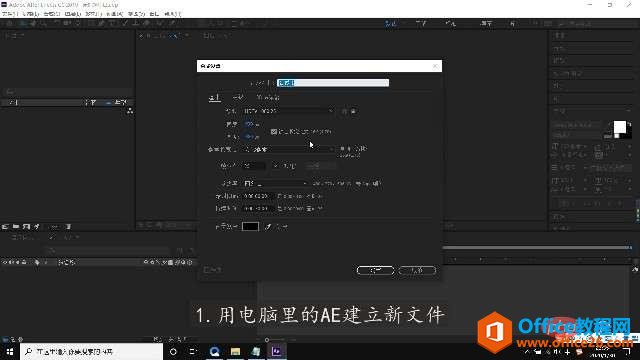The height and width of the screenshot is (360, 640).
Task: Click the OK button in the dialog
Action: coord(375,270)
